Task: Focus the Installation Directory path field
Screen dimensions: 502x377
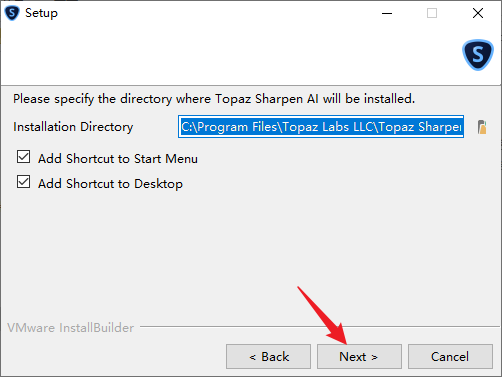Action: pyautogui.click(x=321, y=127)
